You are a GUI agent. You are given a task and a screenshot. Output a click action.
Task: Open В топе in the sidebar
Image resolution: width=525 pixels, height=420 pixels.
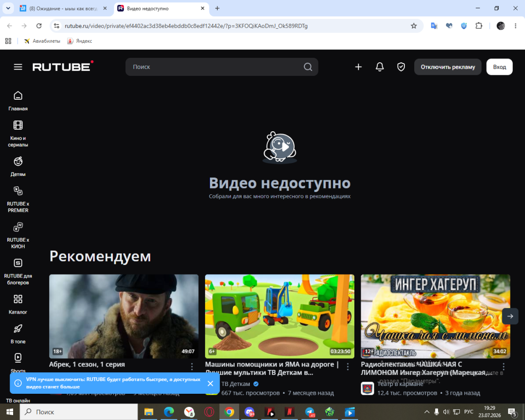18,334
